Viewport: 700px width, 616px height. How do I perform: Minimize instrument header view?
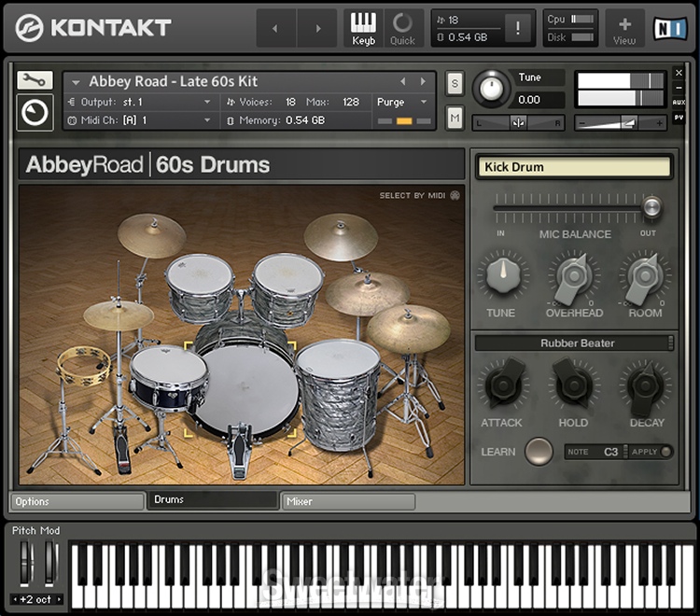click(x=679, y=88)
